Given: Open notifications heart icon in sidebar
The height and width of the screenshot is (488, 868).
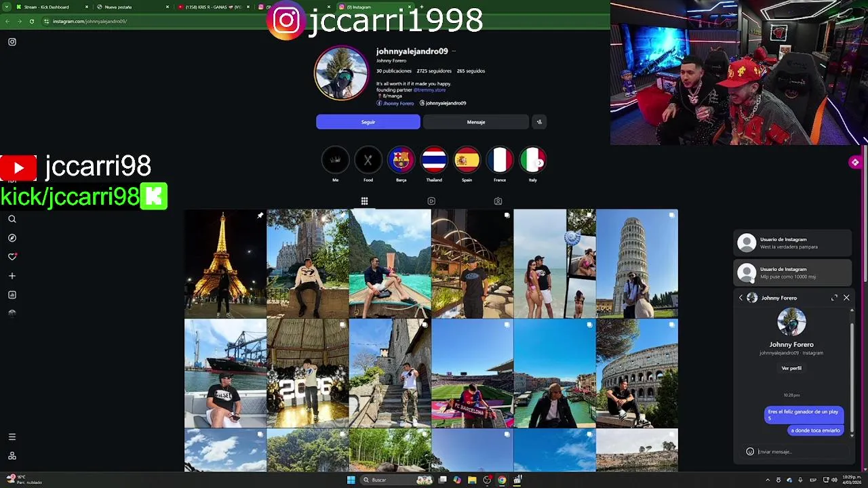Looking at the screenshot, I should click(x=12, y=257).
